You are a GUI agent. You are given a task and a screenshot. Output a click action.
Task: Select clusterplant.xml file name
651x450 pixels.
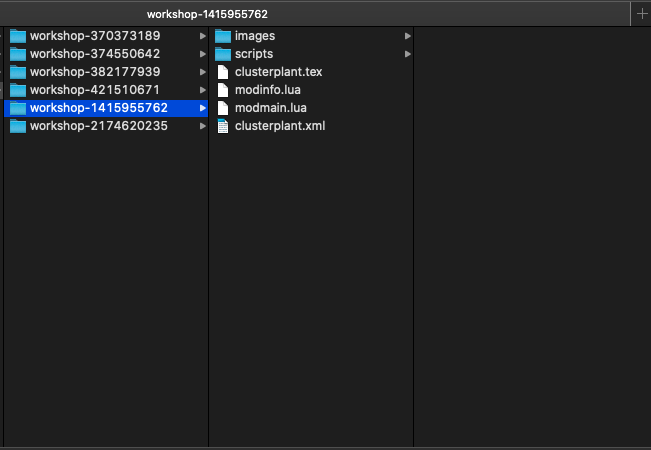tap(280, 126)
